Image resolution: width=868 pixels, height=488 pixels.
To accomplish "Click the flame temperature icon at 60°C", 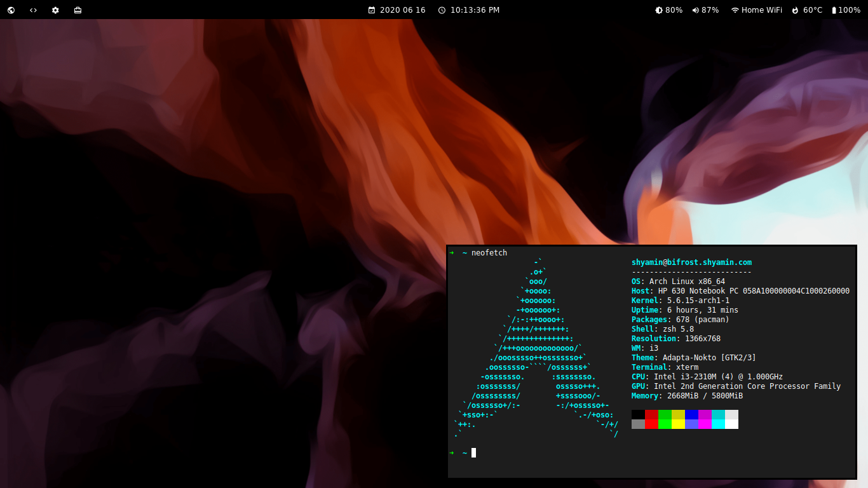I will (x=795, y=10).
